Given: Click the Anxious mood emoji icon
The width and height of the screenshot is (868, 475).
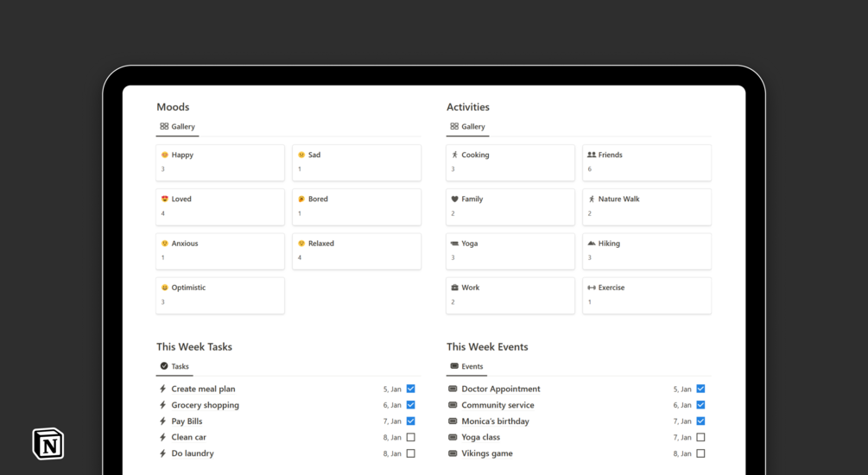Looking at the screenshot, I should pos(164,243).
